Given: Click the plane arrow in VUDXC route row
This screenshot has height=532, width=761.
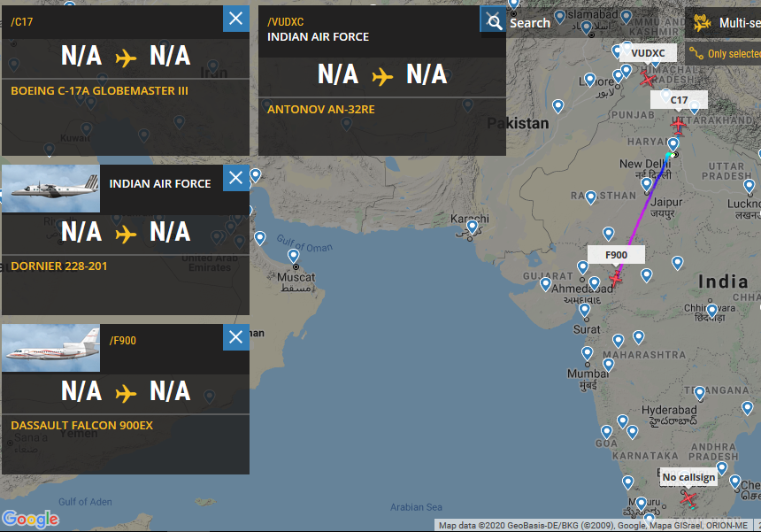Looking at the screenshot, I should [x=382, y=77].
